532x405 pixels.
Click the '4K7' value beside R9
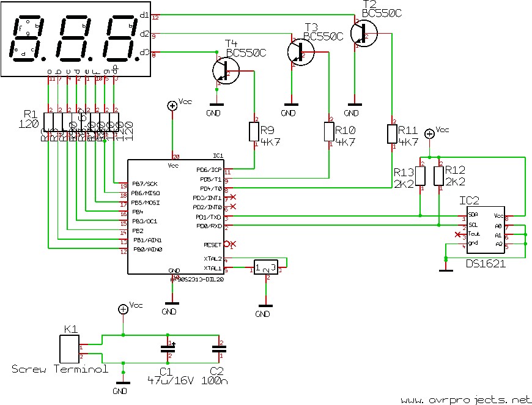coord(270,142)
